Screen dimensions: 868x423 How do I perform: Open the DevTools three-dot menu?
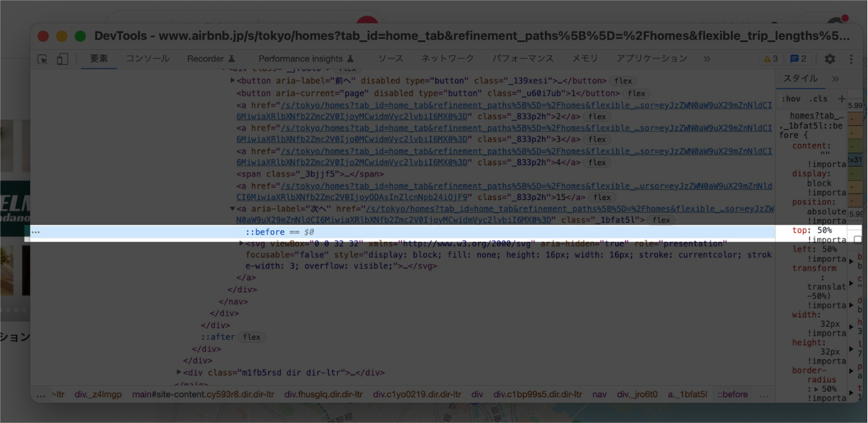[x=851, y=58]
